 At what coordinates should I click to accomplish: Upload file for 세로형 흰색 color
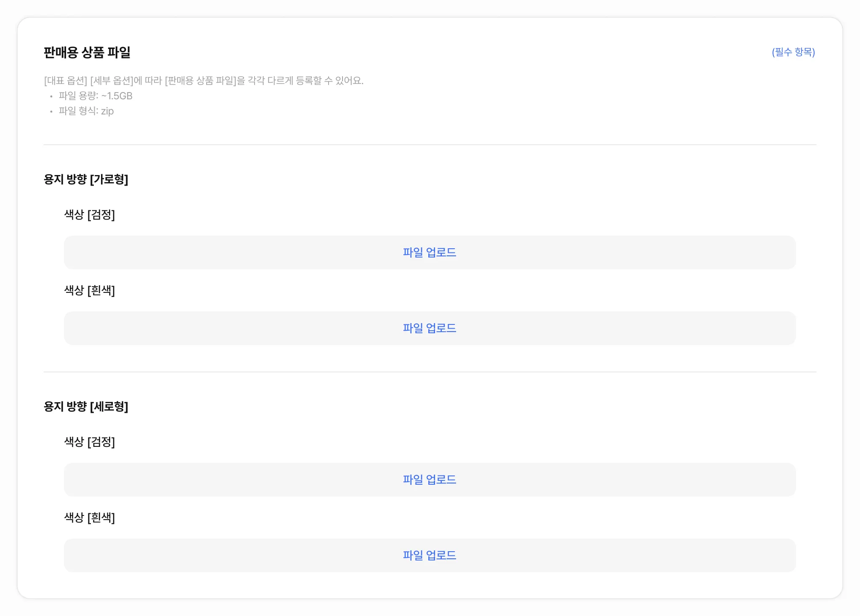click(x=430, y=555)
